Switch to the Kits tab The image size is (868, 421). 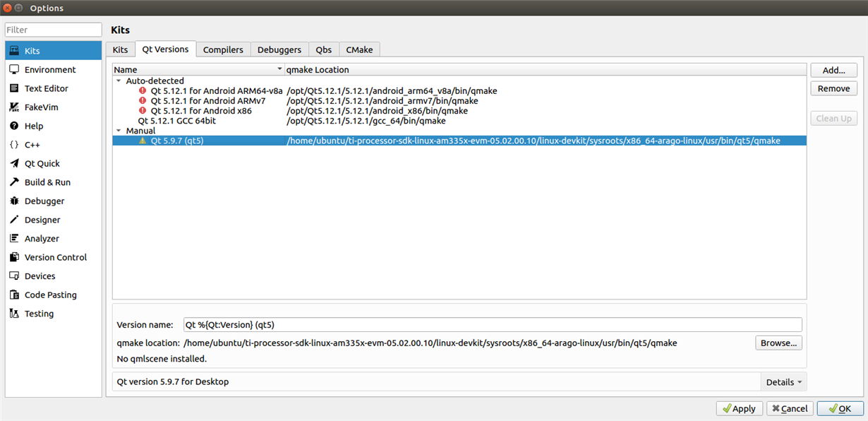coord(121,49)
